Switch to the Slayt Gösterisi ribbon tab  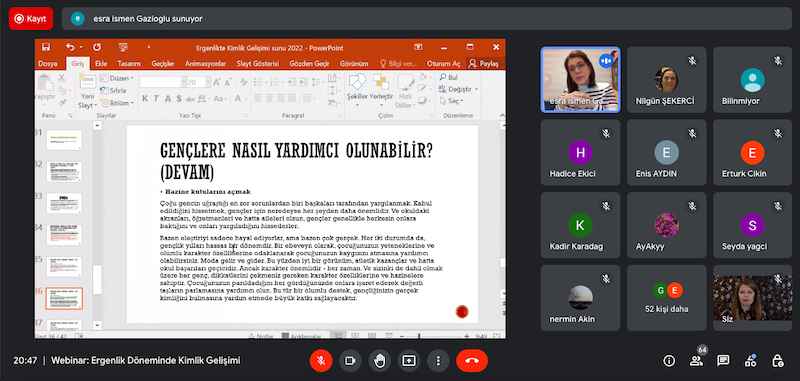[x=258, y=64]
